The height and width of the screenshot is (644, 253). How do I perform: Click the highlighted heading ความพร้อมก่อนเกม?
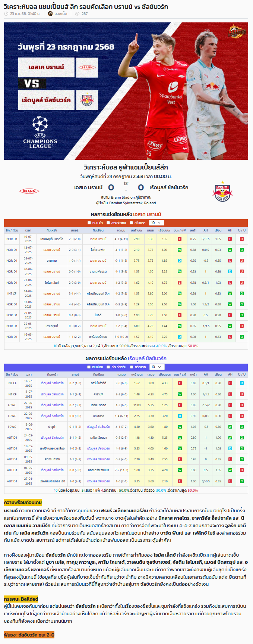(23, 503)
